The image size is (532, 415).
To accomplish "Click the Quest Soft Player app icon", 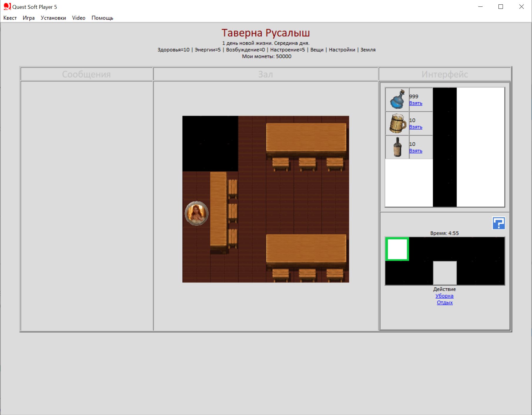I will [x=7, y=6].
